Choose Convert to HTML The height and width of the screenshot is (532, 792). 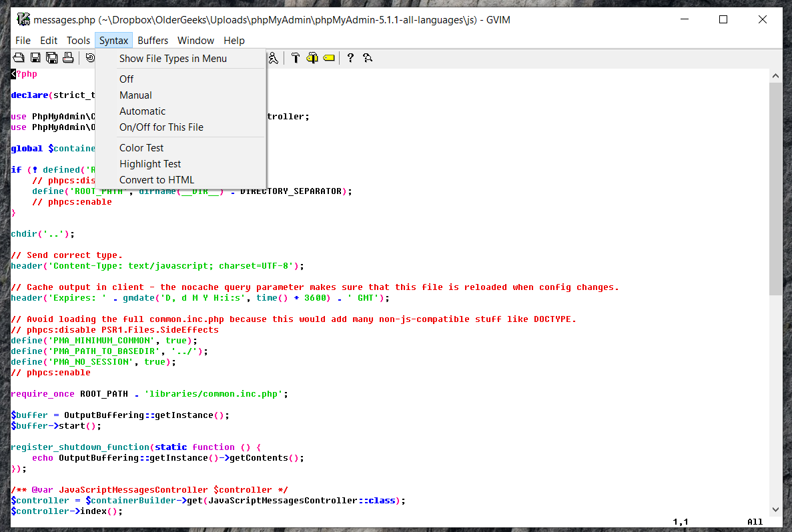pyautogui.click(x=180, y=180)
